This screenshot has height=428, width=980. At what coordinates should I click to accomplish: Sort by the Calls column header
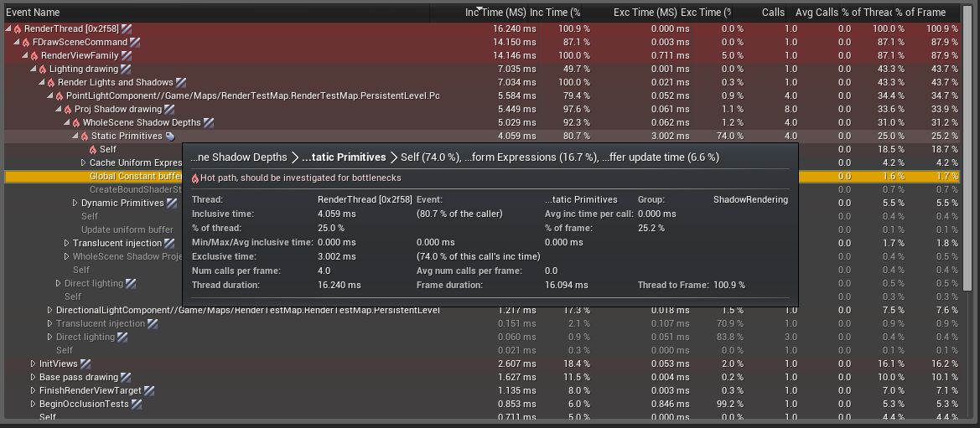click(773, 13)
